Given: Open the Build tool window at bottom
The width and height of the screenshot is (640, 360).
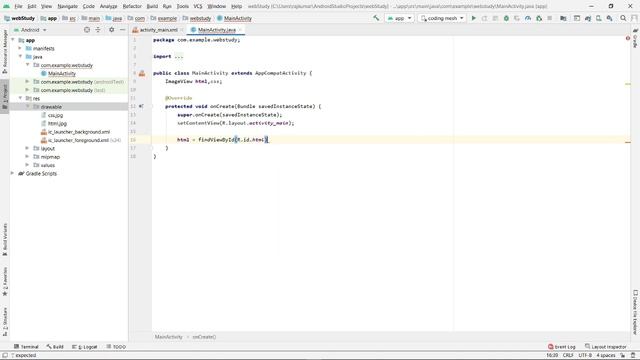Looking at the screenshot, I should 55,347.
